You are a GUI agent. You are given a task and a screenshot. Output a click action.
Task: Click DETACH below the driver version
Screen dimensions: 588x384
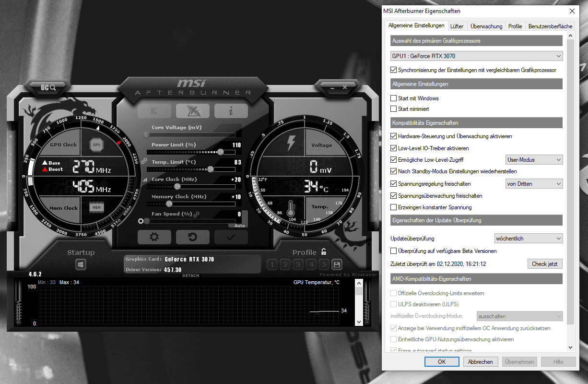point(191,276)
